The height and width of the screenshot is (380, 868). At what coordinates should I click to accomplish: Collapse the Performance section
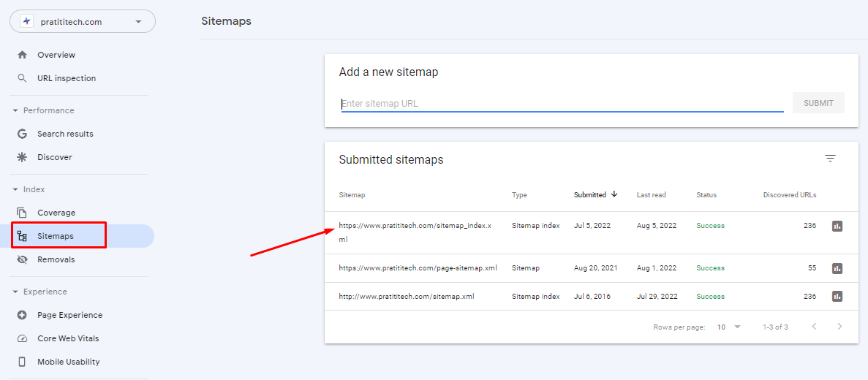[15, 110]
